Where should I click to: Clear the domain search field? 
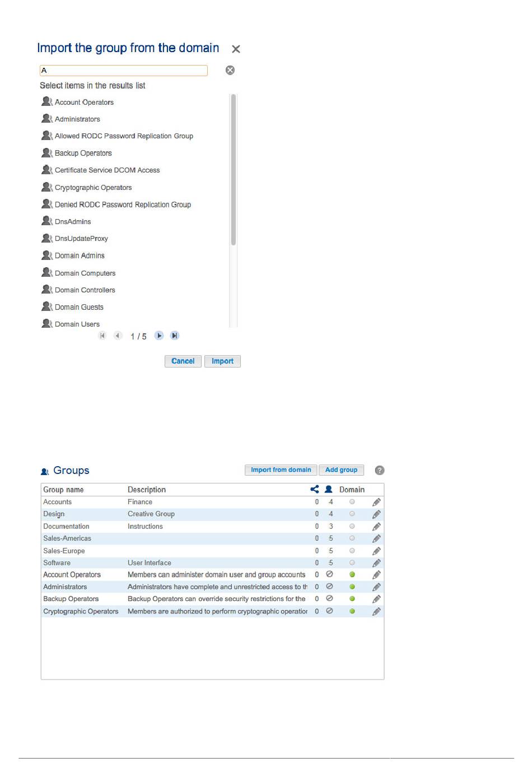[x=230, y=70]
